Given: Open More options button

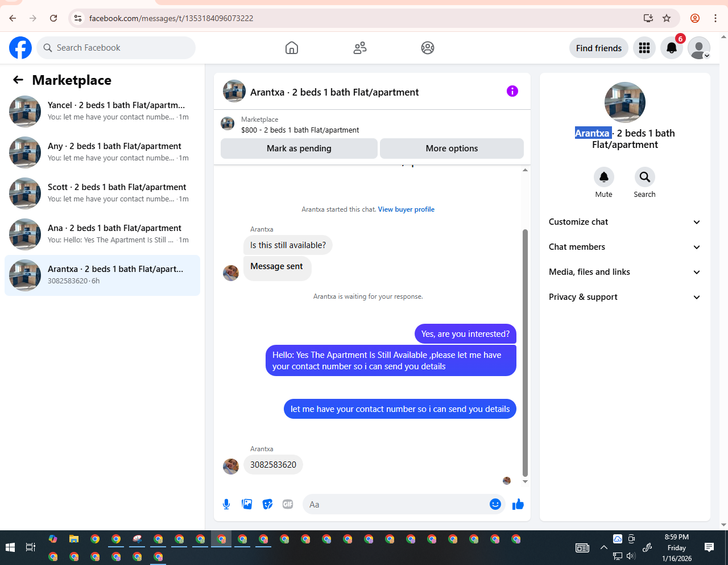Looking at the screenshot, I should coord(452,149).
